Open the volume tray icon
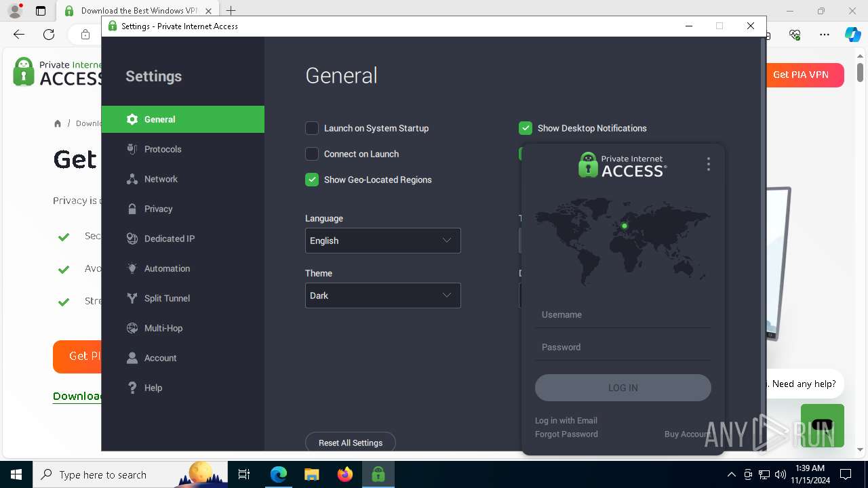The image size is (868, 488). 781,474
